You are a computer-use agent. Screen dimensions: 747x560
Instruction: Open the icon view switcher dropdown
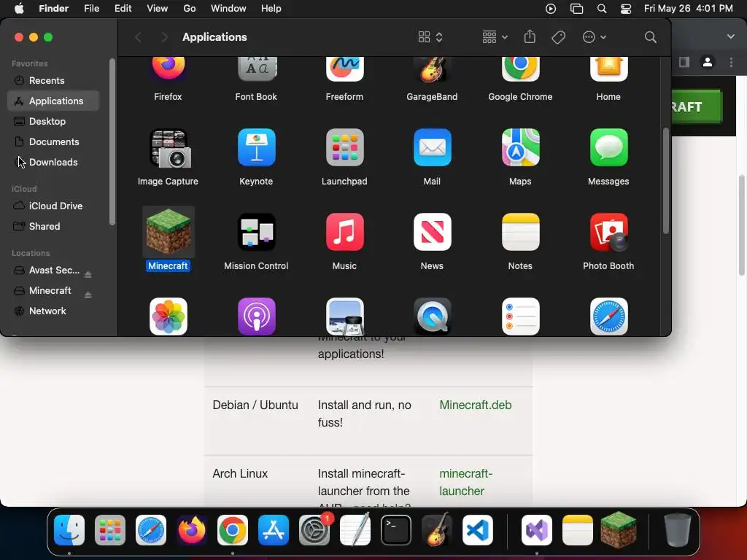[430, 37]
